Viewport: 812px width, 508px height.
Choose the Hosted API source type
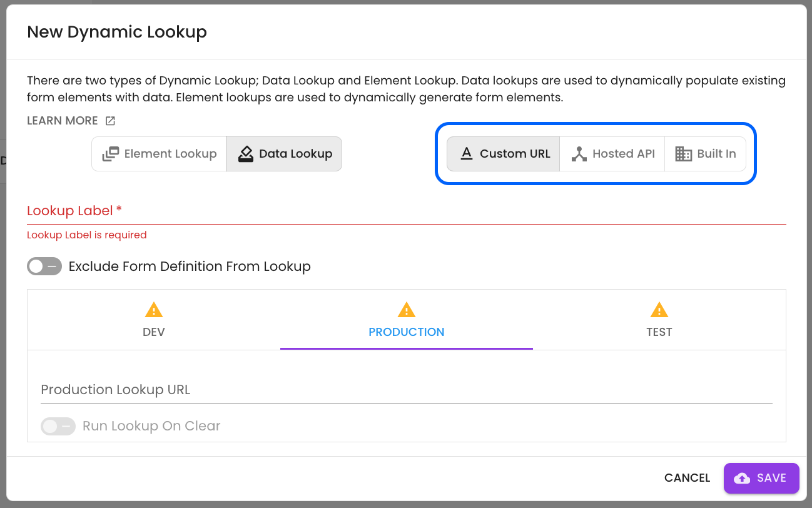point(612,154)
